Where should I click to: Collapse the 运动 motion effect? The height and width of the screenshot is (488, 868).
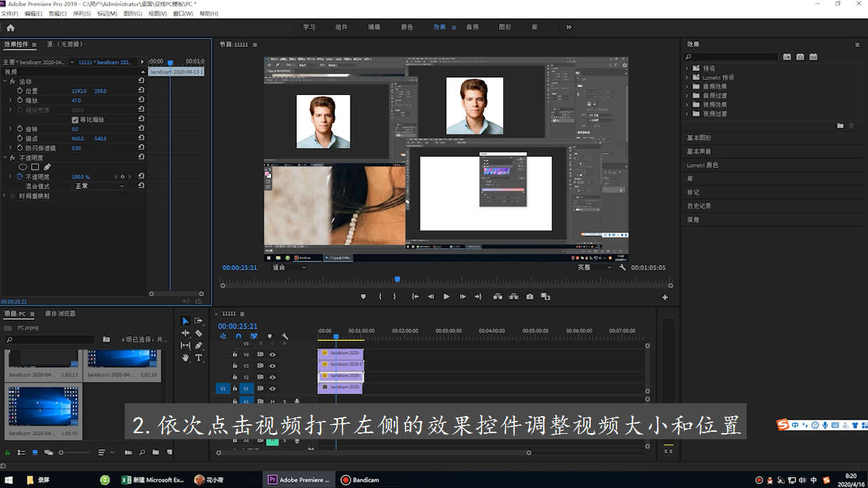(x=5, y=81)
